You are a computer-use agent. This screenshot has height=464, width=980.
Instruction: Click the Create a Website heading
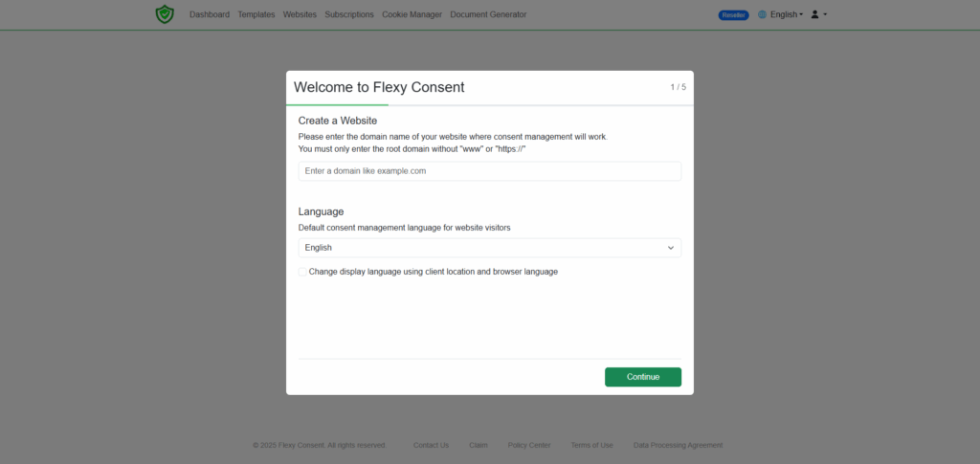tap(338, 121)
